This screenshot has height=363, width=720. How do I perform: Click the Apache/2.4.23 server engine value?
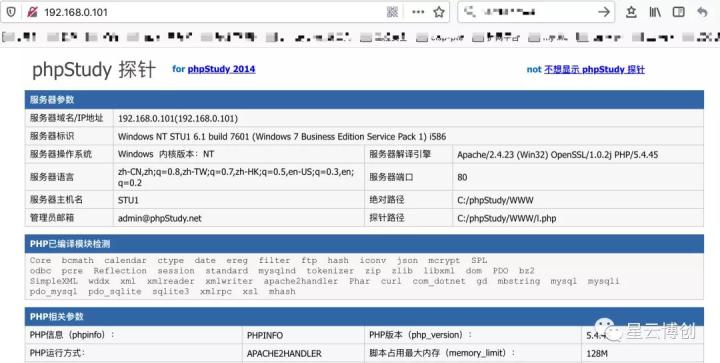[x=557, y=155]
